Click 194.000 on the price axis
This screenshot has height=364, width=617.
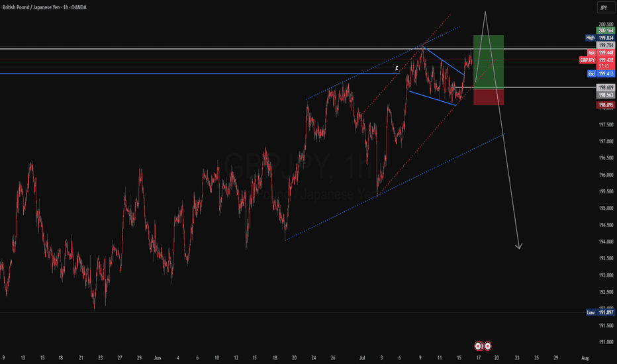click(606, 242)
